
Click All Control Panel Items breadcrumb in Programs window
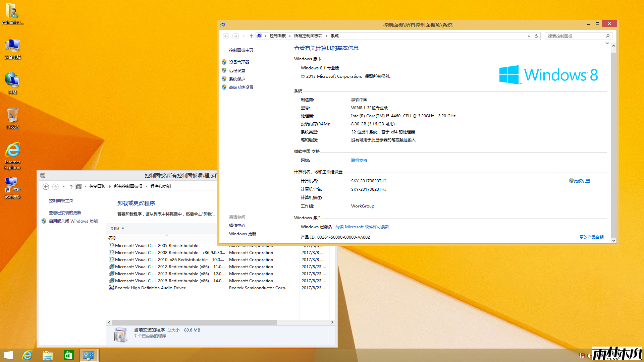click(x=128, y=186)
